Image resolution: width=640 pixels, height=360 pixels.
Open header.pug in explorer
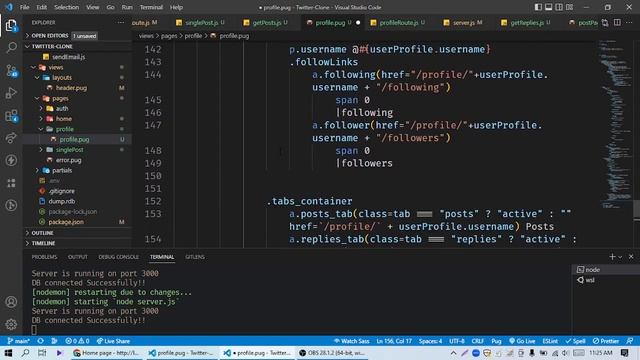71,88
